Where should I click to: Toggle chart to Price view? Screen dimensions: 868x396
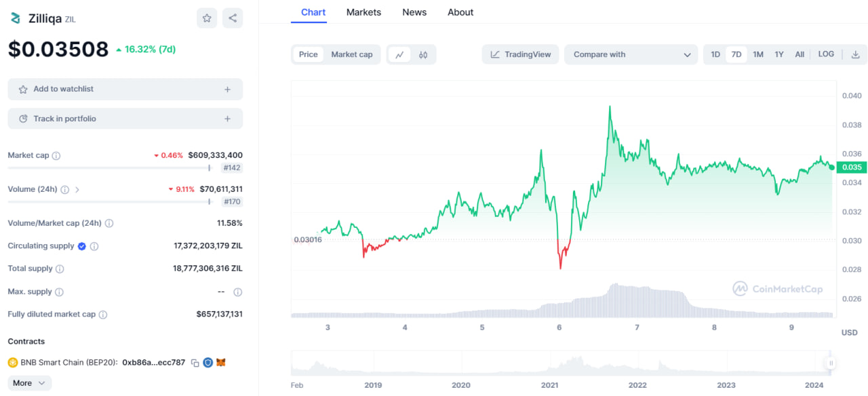[309, 55]
